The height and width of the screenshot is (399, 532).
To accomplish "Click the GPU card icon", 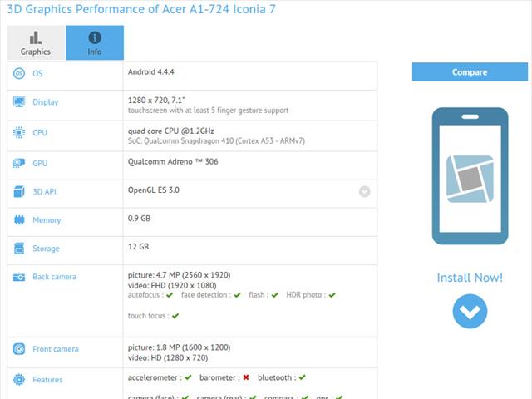I will point(19,163).
